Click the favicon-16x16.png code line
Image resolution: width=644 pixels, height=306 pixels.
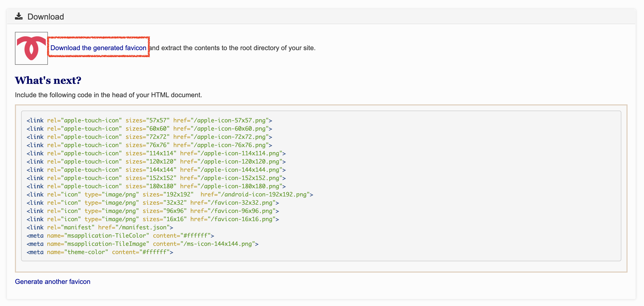(x=153, y=219)
